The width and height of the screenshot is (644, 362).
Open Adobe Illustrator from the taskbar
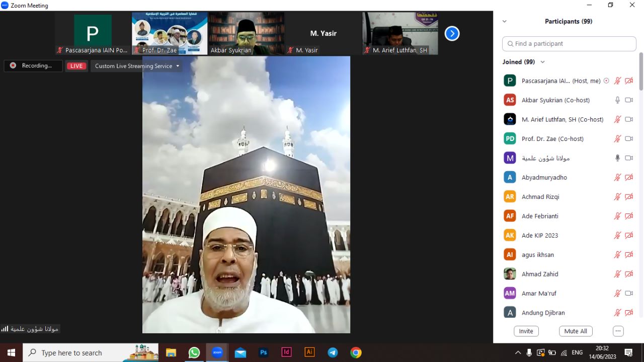coord(309,352)
